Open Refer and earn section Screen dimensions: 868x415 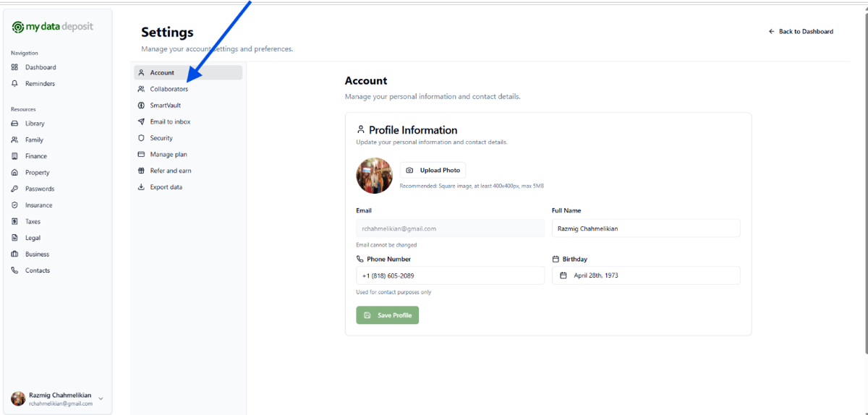tap(188, 171)
